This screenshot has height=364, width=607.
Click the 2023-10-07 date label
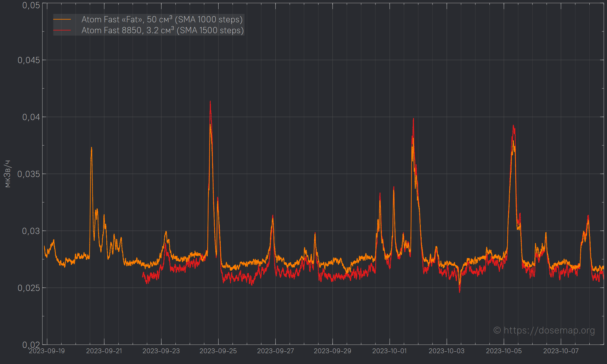coord(561,351)
